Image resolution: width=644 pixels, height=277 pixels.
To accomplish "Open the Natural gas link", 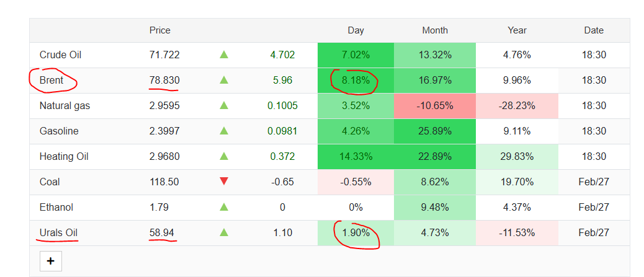I will coord(65,106).
